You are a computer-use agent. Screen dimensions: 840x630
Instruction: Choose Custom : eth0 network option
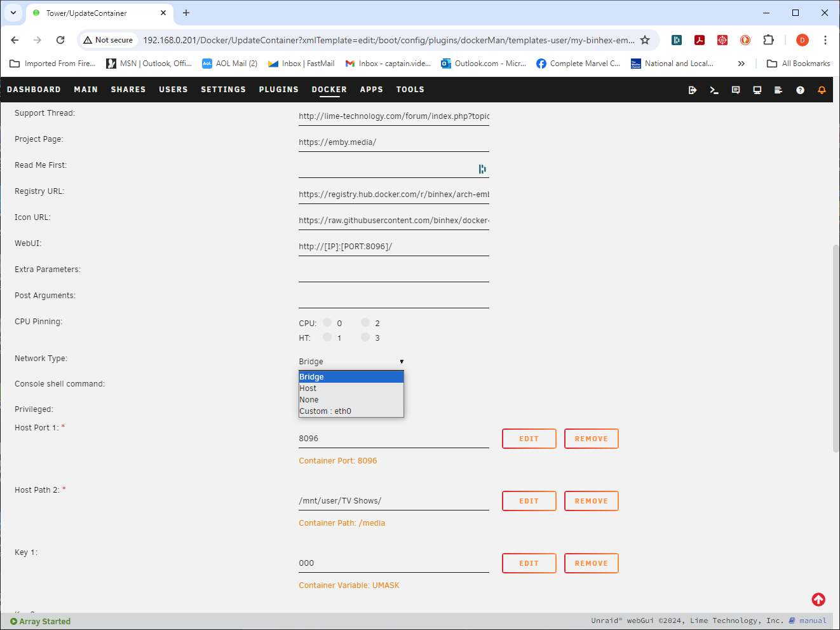click(x=351, y=411)
